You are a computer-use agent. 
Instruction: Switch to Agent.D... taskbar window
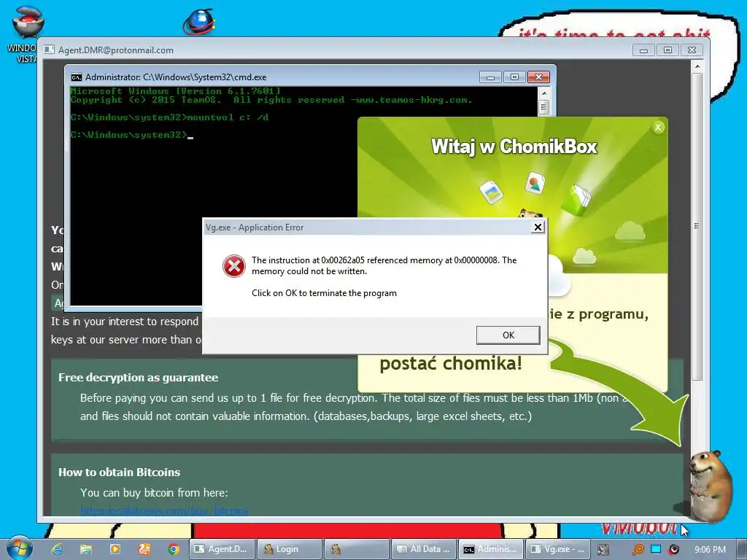pyautogui.click(x=222, y=549)
